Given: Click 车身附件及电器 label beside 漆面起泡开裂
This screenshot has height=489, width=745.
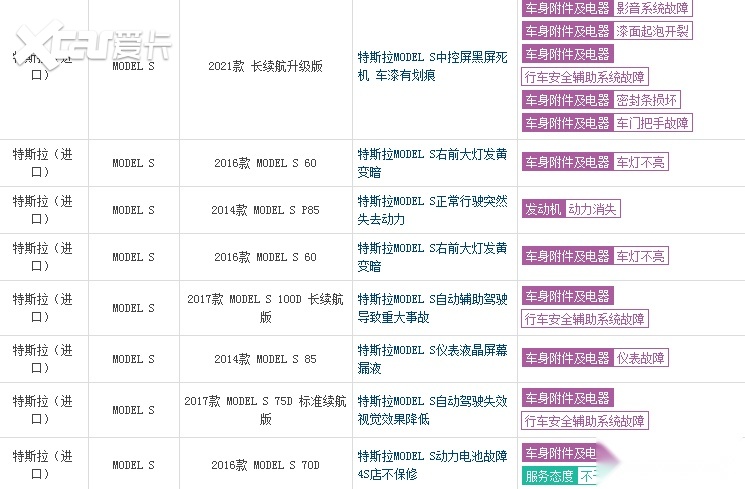Looking at the screenshot, I should pyautogui.click(x=568, y=31).
